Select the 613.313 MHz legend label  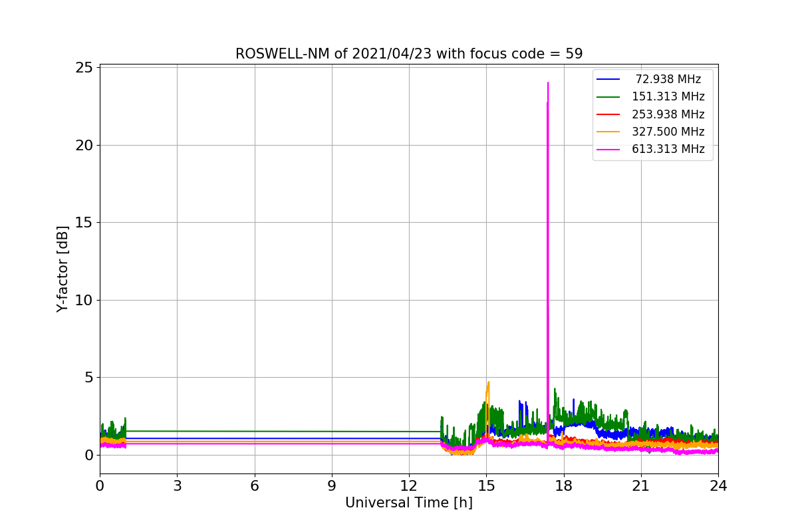(x=668, y=149)
